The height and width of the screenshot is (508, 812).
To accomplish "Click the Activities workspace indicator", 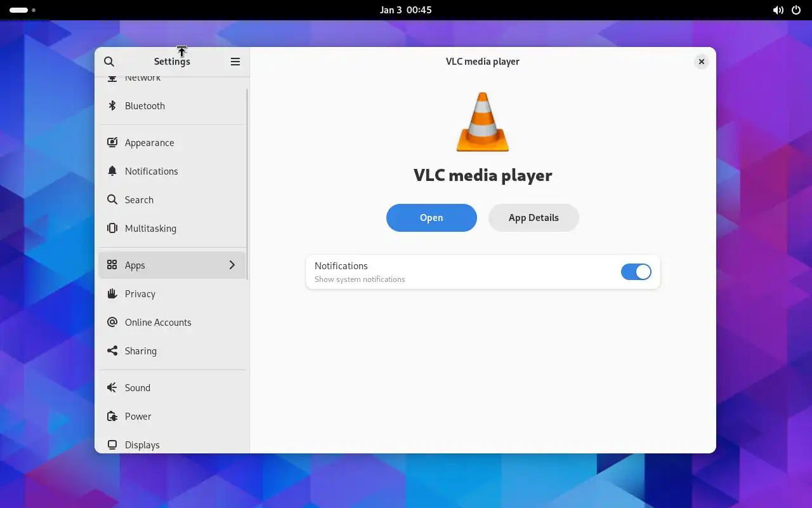I will [x=23, y=10].
